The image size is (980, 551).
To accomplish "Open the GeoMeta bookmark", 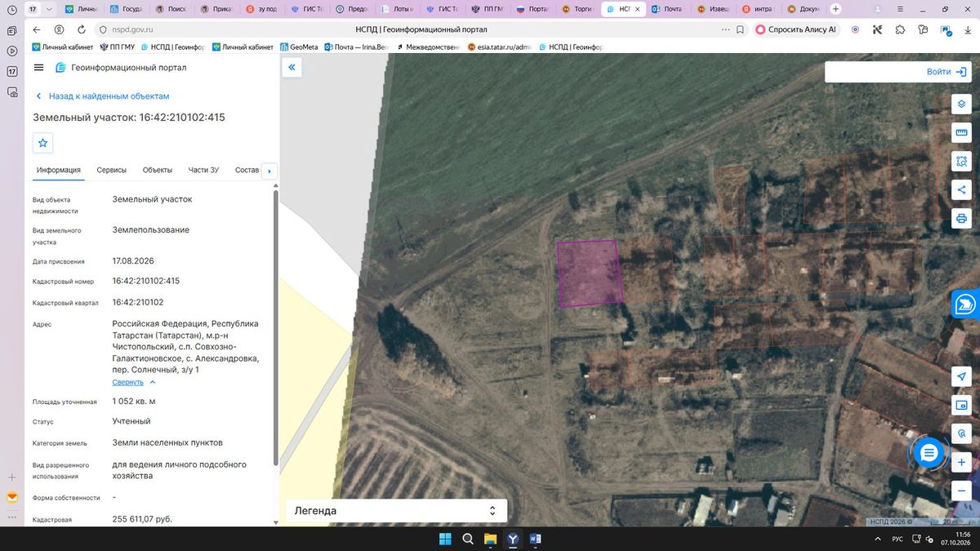I will click(299, 47).
